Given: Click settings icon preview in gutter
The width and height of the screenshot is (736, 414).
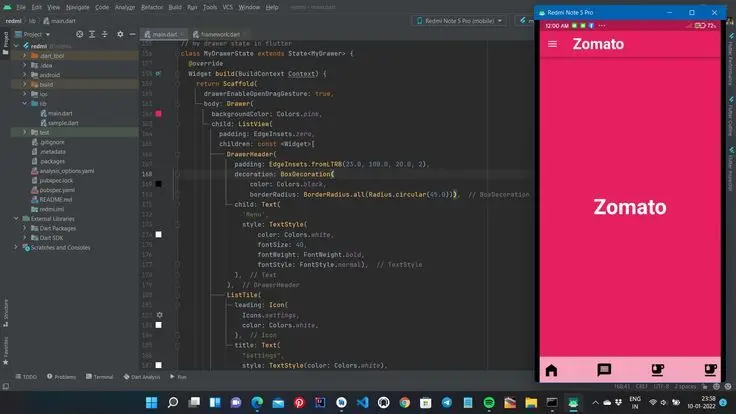Looking at the screenshot, I should (159, 315).
